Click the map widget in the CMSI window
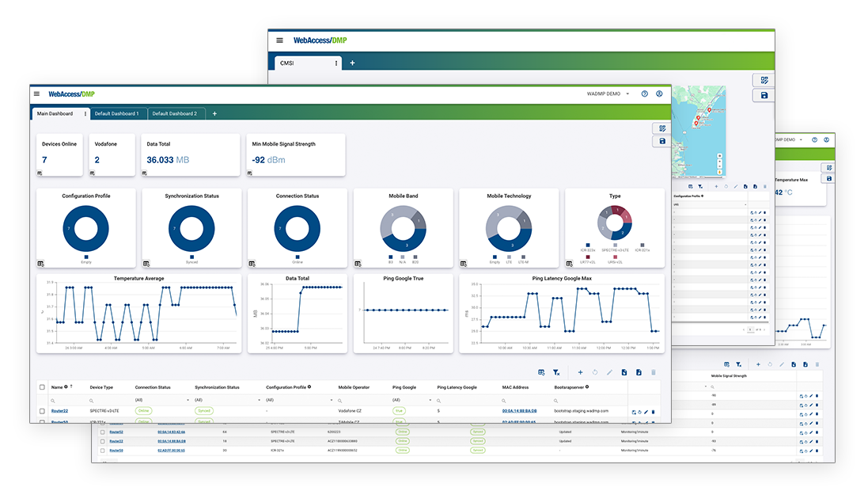This screenshot has width=868, height=491. click(699, 131)
